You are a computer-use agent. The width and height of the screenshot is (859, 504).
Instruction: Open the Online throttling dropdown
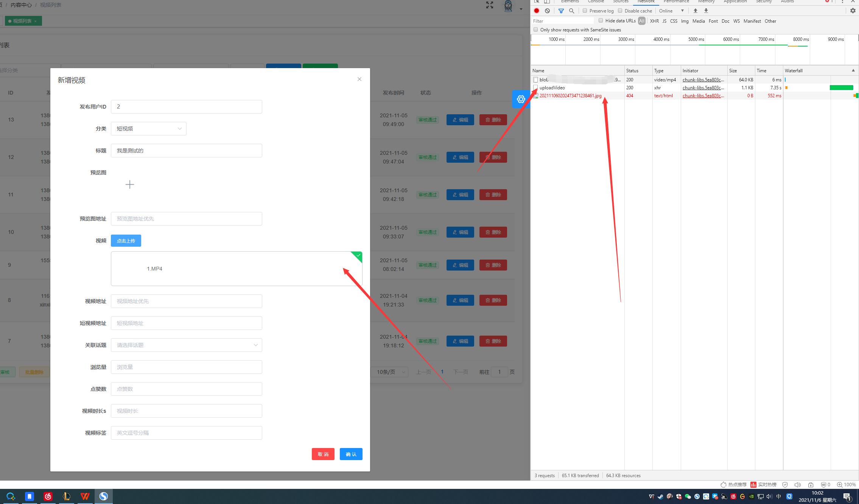[671, 11]
